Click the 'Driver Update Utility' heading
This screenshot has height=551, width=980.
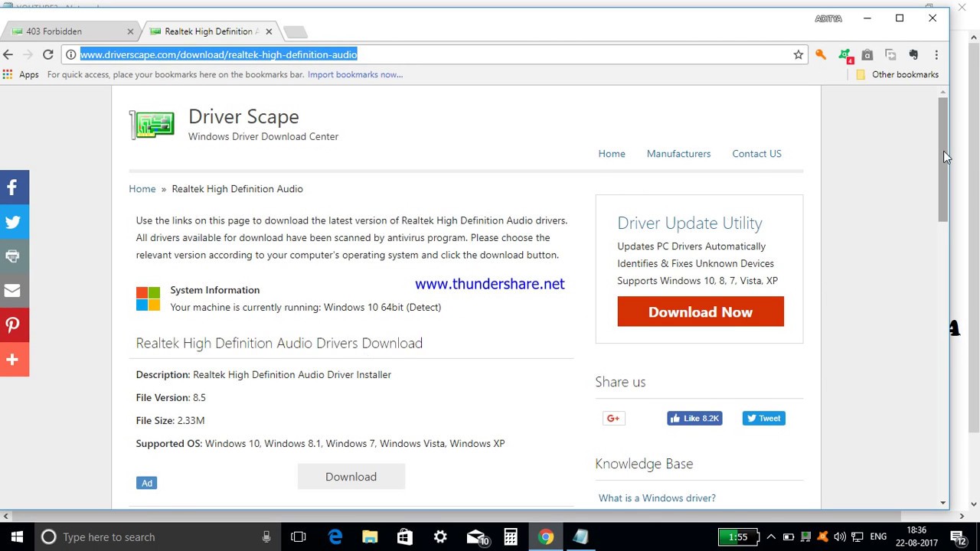coord(690,223)
